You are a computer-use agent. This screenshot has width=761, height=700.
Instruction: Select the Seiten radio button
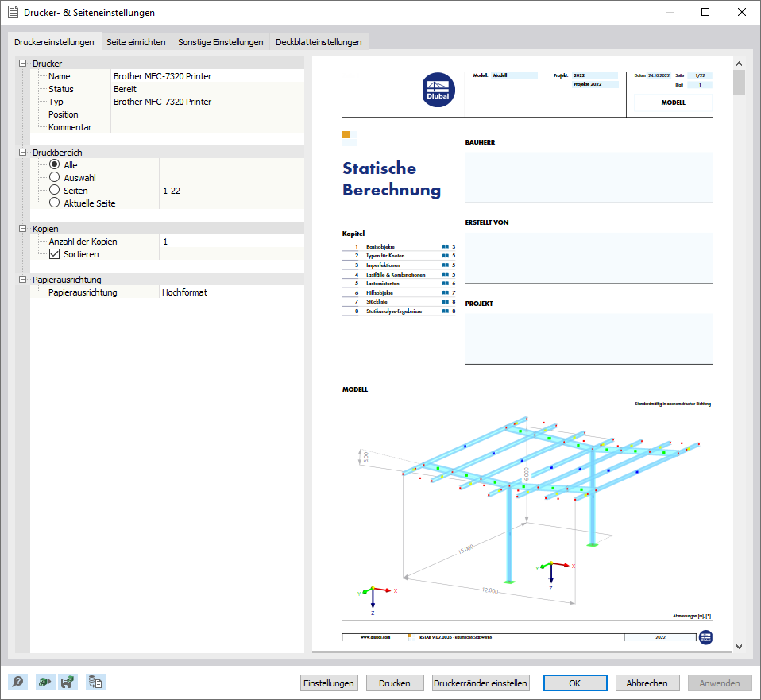point(54,190)
